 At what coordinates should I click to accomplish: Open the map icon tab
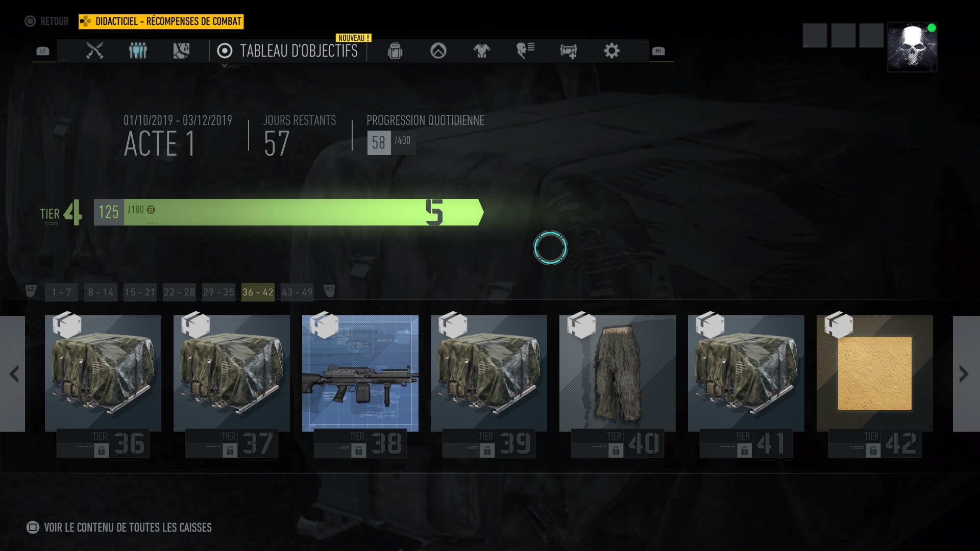pos(181,51)
